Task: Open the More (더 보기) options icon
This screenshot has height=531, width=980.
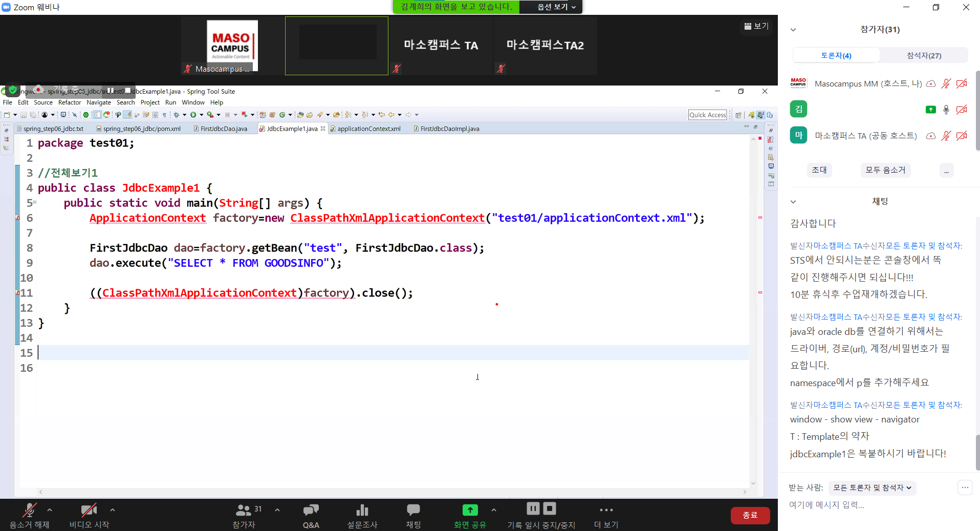Action: click(606, 510)
